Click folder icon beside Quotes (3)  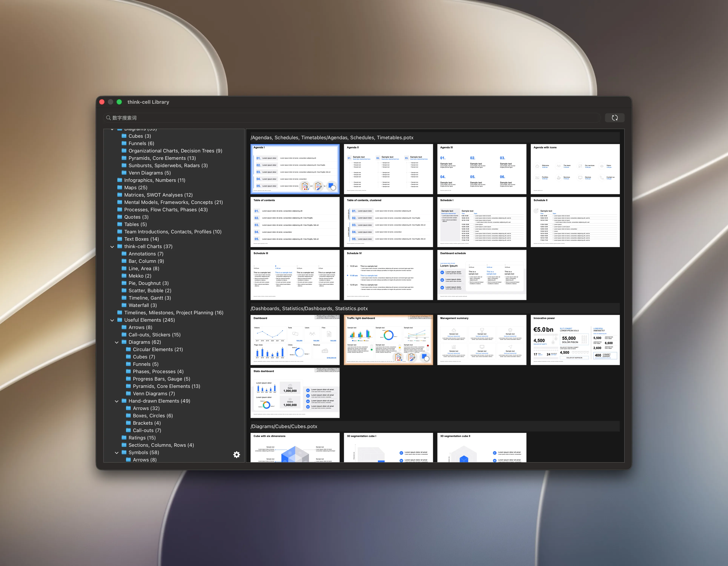[120, 217]
